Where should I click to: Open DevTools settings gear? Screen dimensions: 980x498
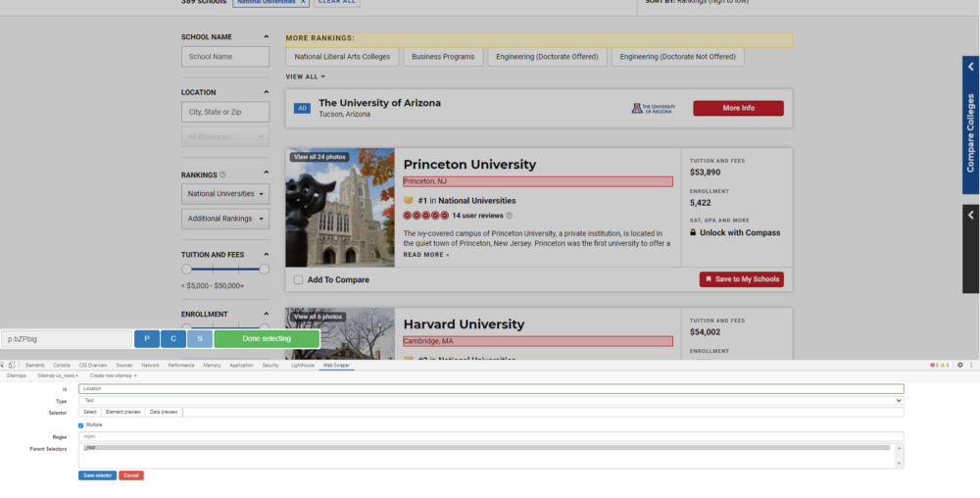pos(960,365)
